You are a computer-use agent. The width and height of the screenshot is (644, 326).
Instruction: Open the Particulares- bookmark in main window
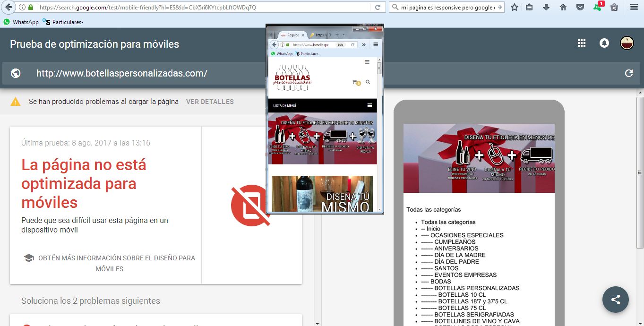63,22
